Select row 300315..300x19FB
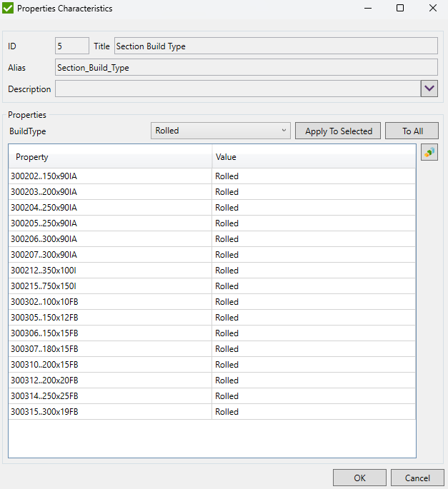 click(110, 412)
